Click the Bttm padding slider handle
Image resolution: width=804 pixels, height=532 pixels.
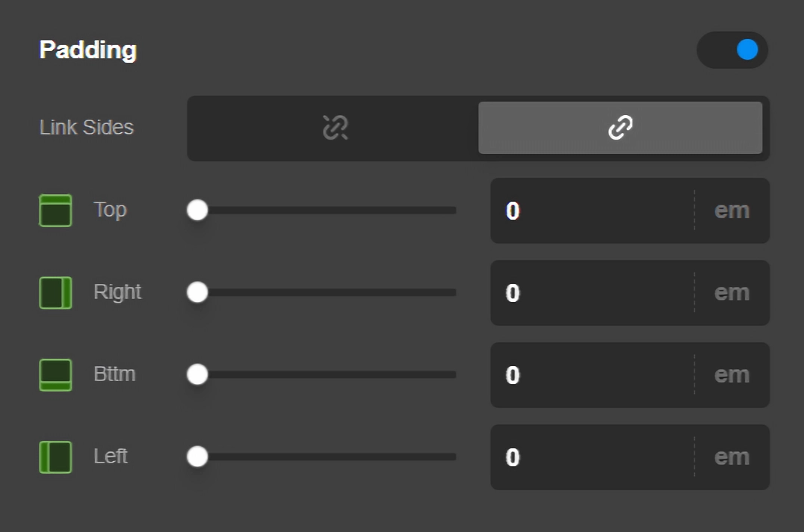pyautogui.click(x=197, y=375)
